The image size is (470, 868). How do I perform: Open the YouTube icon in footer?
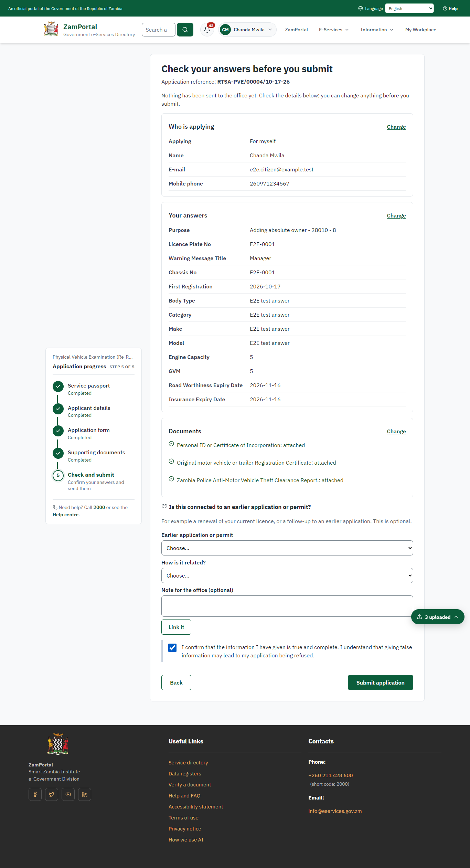[x=68, y=794]
